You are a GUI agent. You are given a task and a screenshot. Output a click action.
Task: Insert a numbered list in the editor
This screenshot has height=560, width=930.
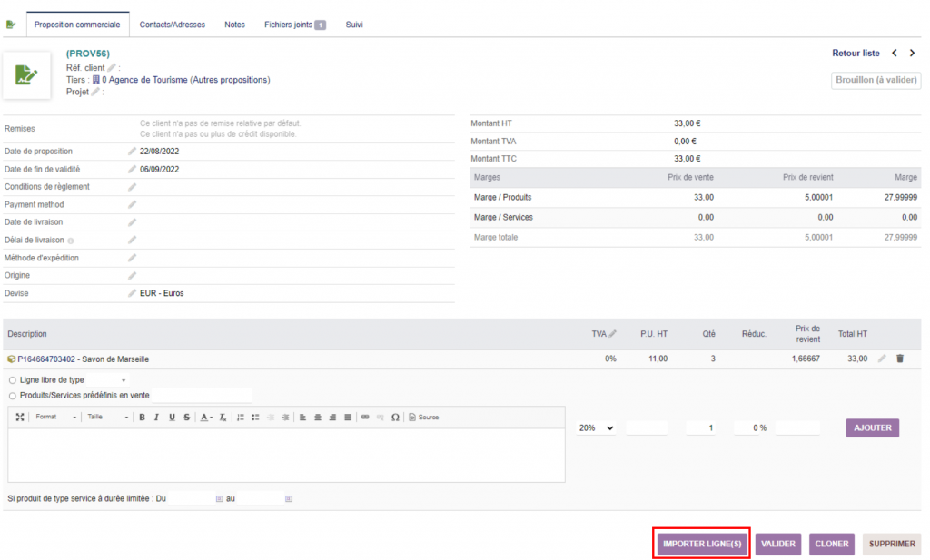click(240, 417)
